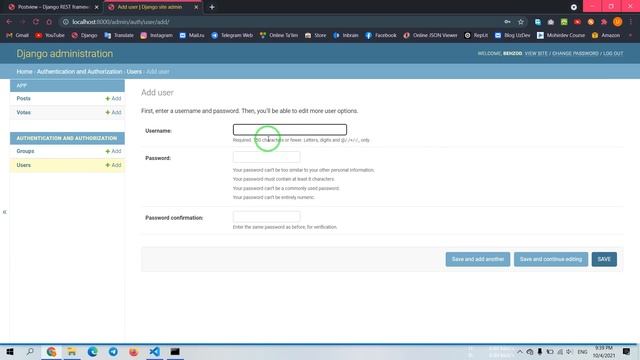Image resolution: width=640 pixels, height=360 pixels.
Task: Open the YouTube bookmark
Action: point(50,36)
